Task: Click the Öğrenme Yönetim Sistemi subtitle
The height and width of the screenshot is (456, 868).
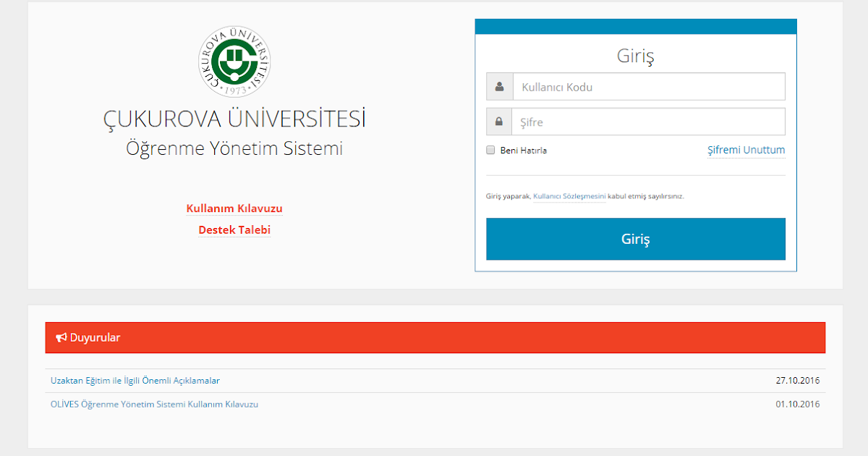Action: pos(234,148)
